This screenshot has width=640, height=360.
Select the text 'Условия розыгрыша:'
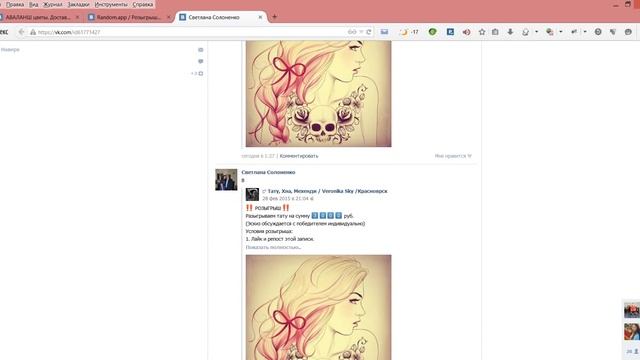pos(269,231)
